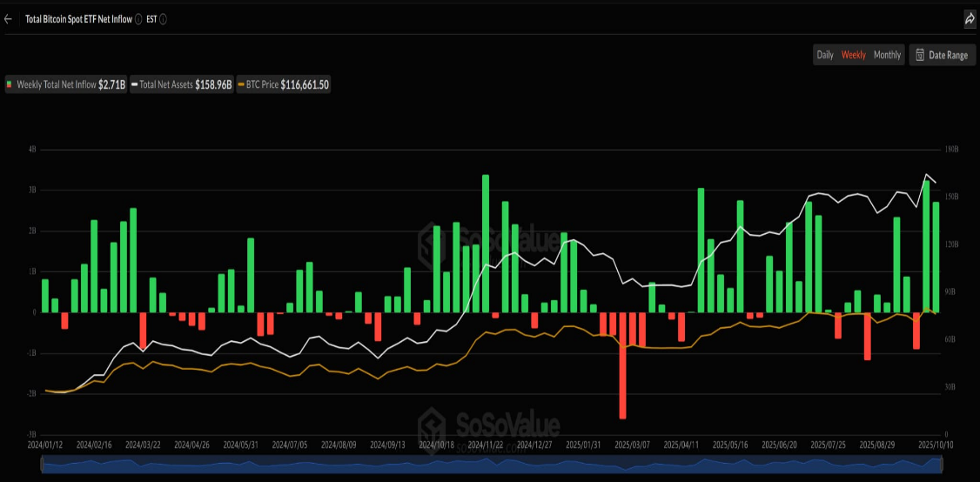Share the chart using the share icon
Screen dimensions: 980x482
(x=970, y=18)
